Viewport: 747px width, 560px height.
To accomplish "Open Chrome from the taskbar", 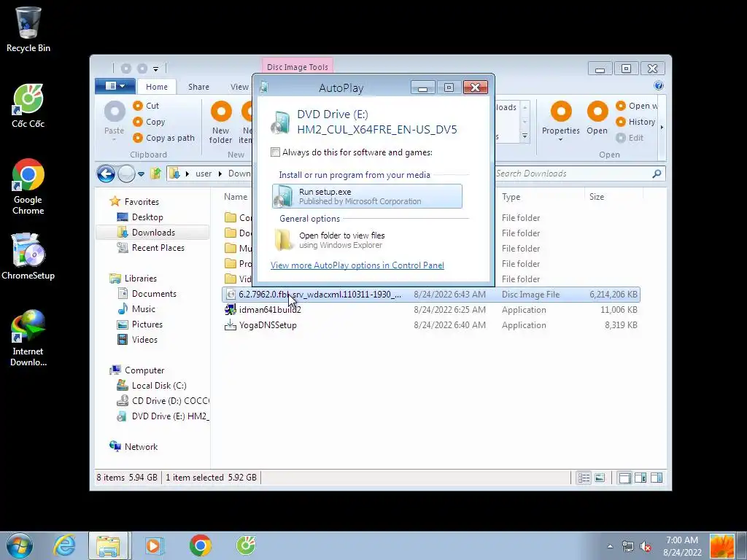I will [x=200, y=545].
